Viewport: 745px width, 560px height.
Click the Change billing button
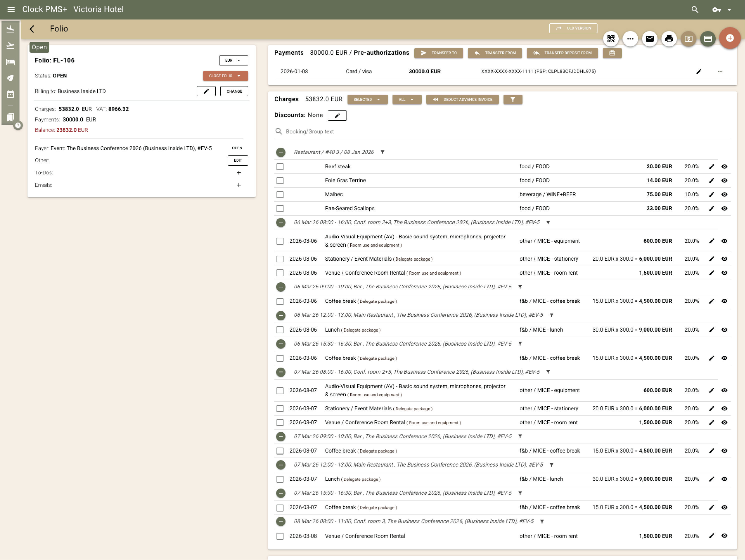234,91
